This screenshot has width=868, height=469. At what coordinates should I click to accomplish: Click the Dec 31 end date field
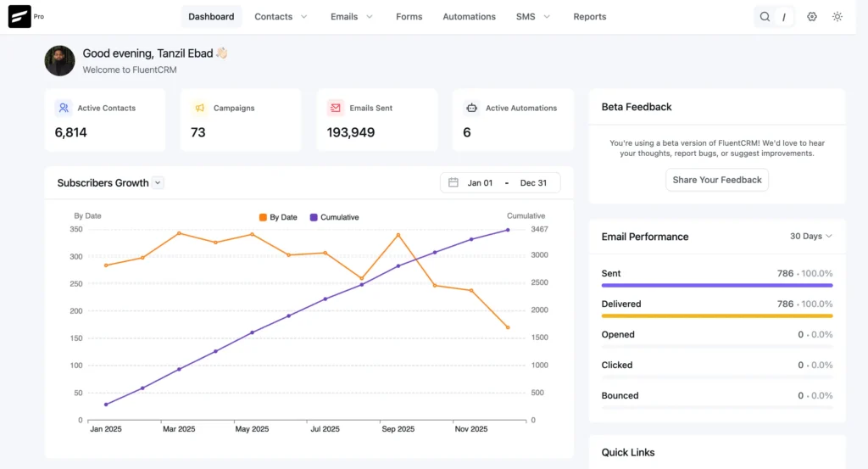coord(533,182)
